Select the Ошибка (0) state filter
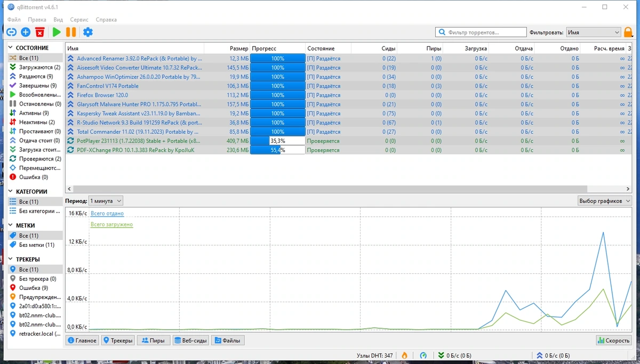 (35, 177)
